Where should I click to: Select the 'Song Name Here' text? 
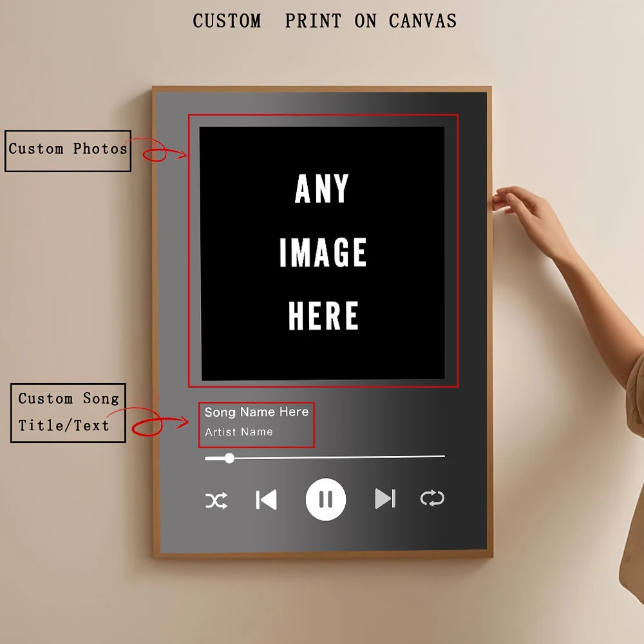click(x=256, y=412)
